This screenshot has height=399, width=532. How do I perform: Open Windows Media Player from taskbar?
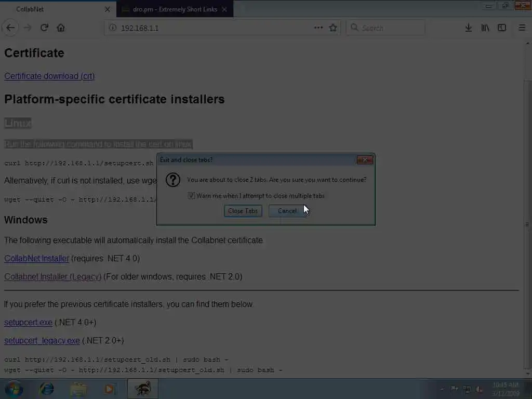pyautogui.click(x=109, y=389)
